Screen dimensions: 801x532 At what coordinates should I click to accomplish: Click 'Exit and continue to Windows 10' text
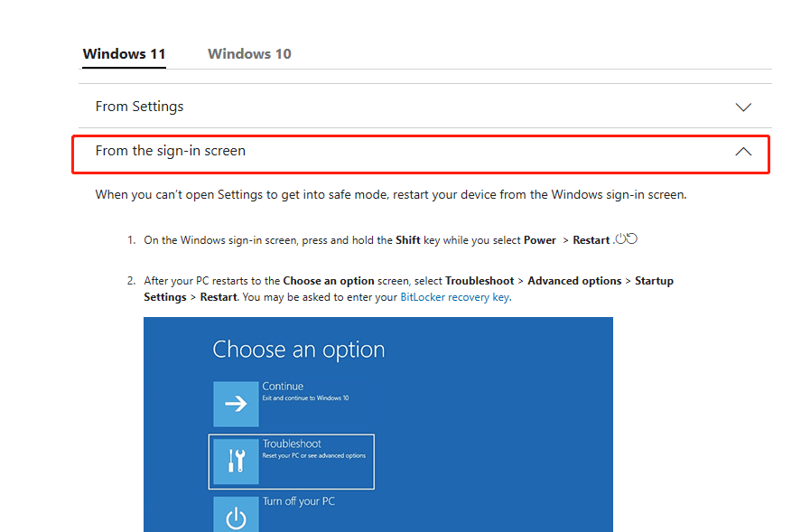(305, 398)
